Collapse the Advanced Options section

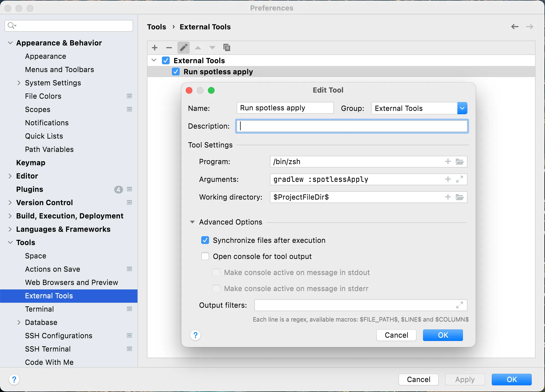tap(192, 222)
